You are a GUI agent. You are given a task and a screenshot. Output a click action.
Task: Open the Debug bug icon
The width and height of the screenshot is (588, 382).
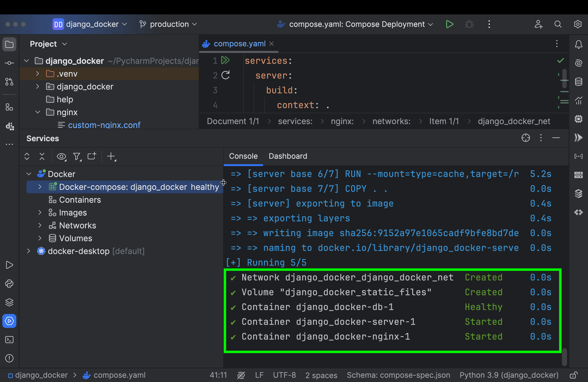click(469, 24)
